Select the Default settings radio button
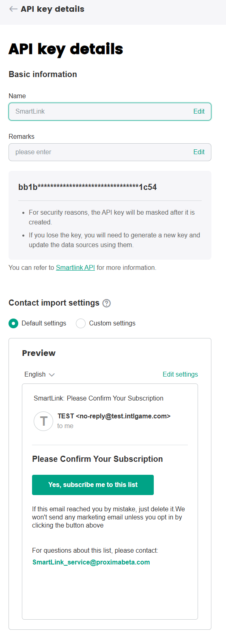Viewport: 226px width, 644px height. pos(13,323)
